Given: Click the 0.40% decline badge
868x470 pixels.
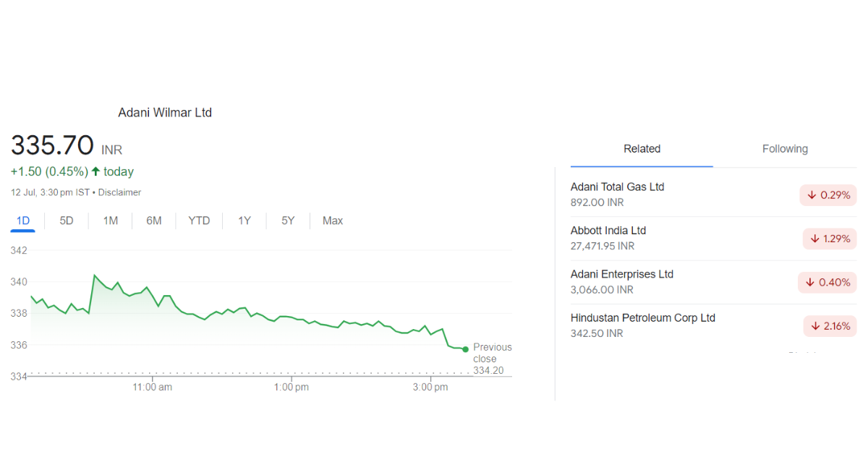Looking at the screenshot, I should click(x=827, y=283).
